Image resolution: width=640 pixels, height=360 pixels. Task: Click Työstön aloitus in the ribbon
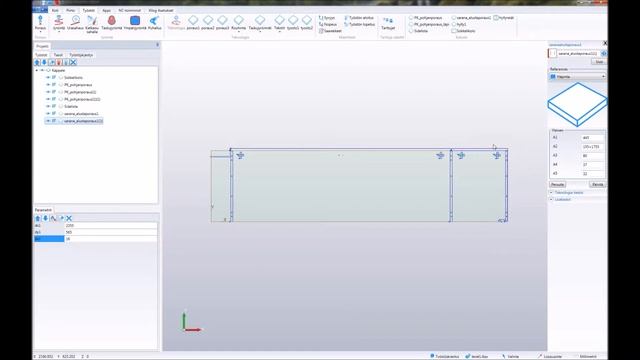coord(359,18)
